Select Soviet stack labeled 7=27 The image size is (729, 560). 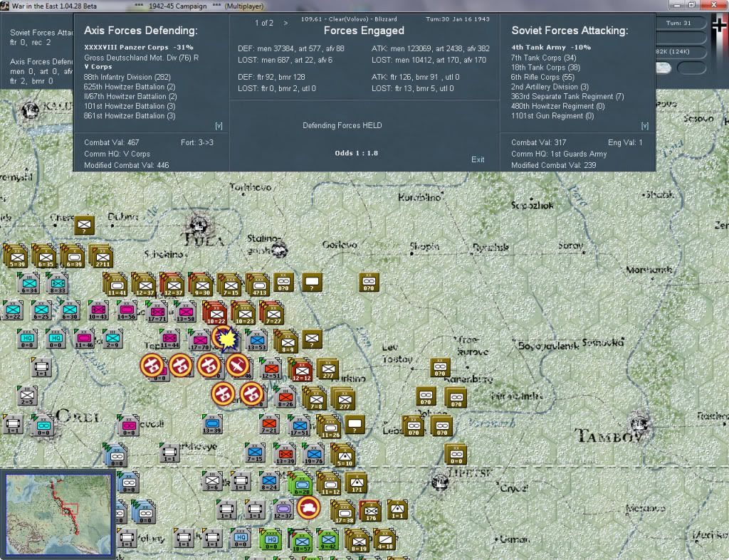[x=273, y=313]
